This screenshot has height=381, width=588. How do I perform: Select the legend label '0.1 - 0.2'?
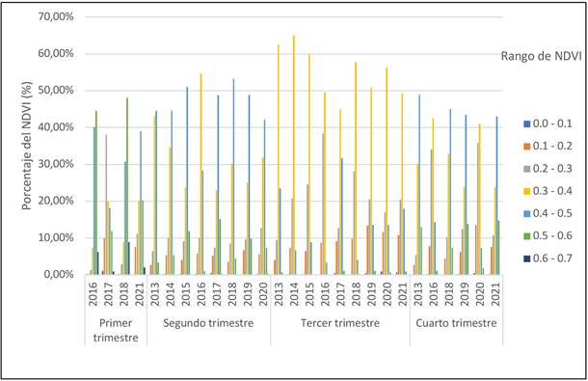552,146
